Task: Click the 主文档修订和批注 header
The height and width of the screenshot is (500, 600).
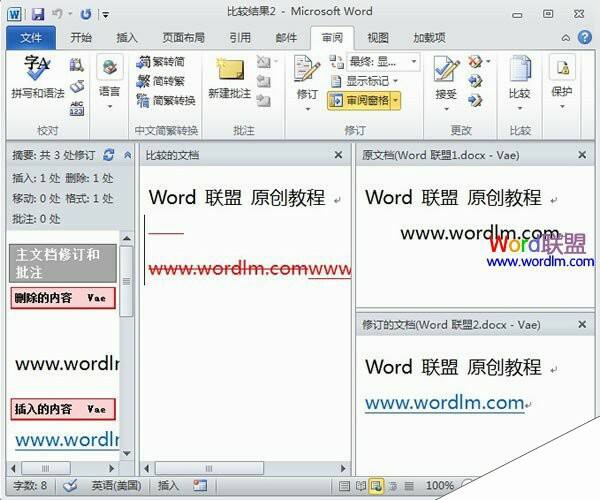Action: pos(63,263)
